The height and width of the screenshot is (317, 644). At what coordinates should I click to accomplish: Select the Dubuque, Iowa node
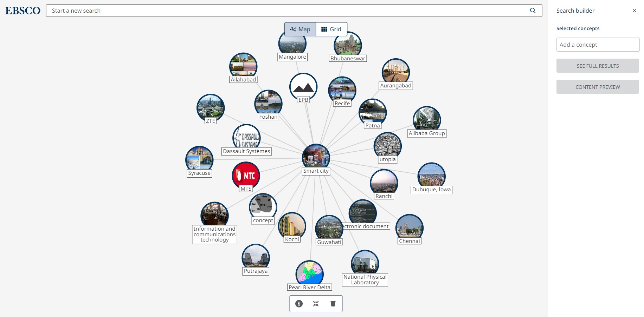click(431, 176)
